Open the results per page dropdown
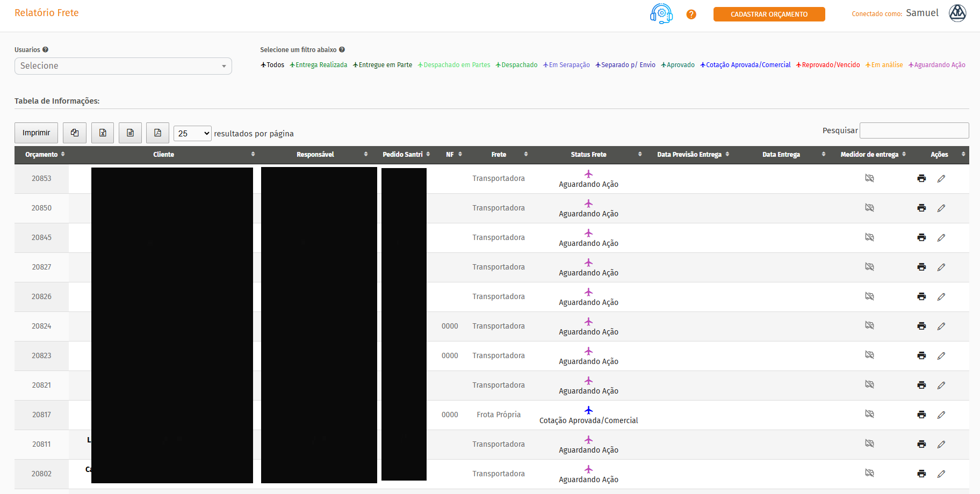The height and width of the screenshot is (494, 980). pos(192,133)
